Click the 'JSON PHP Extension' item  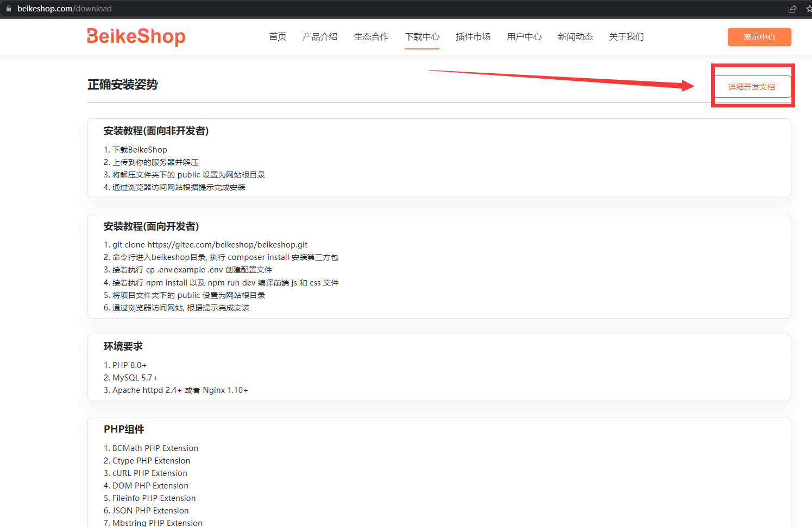point(147,511)
